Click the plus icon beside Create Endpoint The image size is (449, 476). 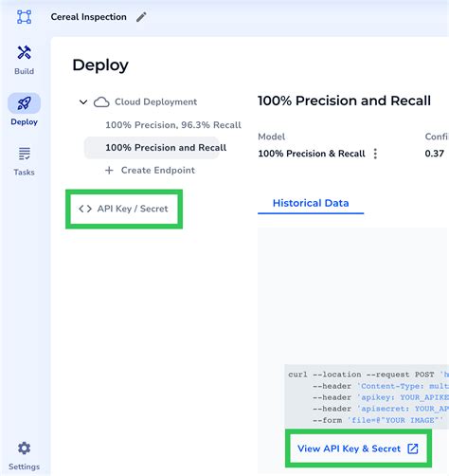109,171
